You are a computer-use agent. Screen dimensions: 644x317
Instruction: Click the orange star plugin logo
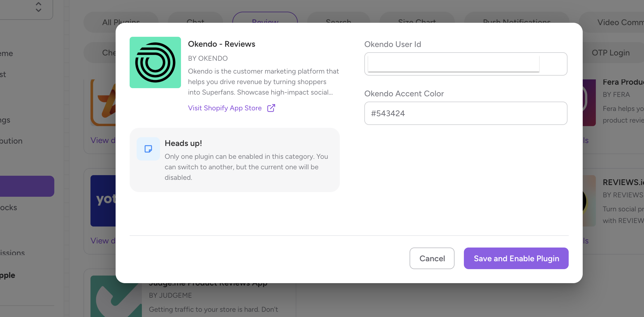[x=103, y=103]
